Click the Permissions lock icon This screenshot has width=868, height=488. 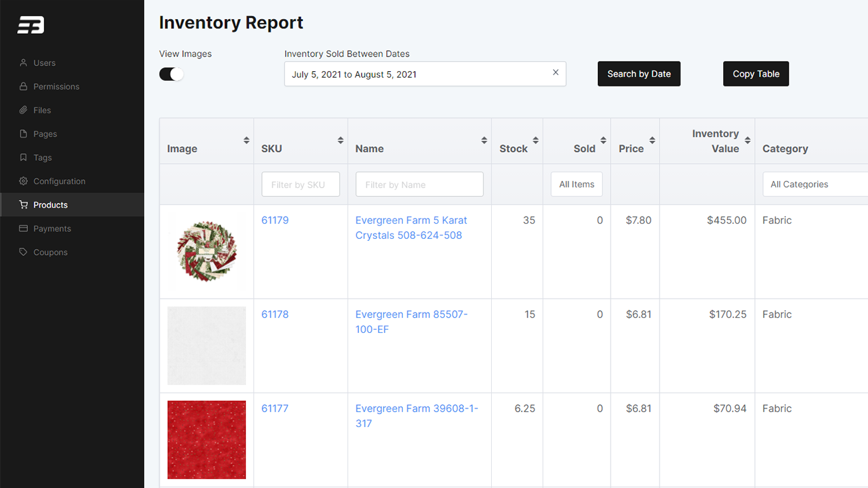click(24, 86)
